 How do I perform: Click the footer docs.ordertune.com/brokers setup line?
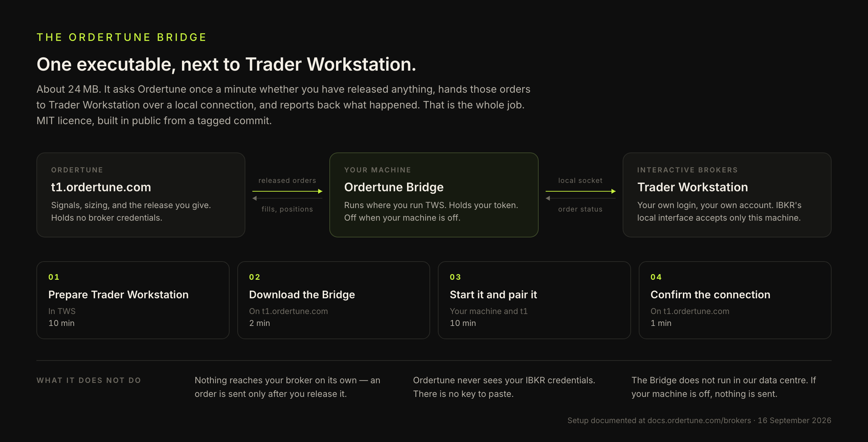click(699, 420)
